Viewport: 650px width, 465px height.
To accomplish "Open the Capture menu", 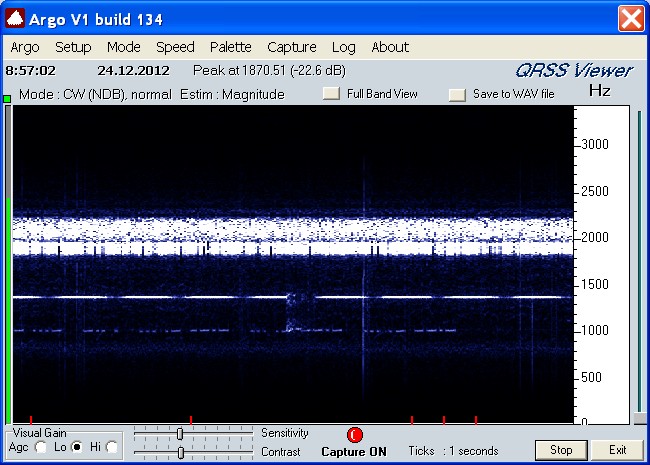I will [291, 47].
